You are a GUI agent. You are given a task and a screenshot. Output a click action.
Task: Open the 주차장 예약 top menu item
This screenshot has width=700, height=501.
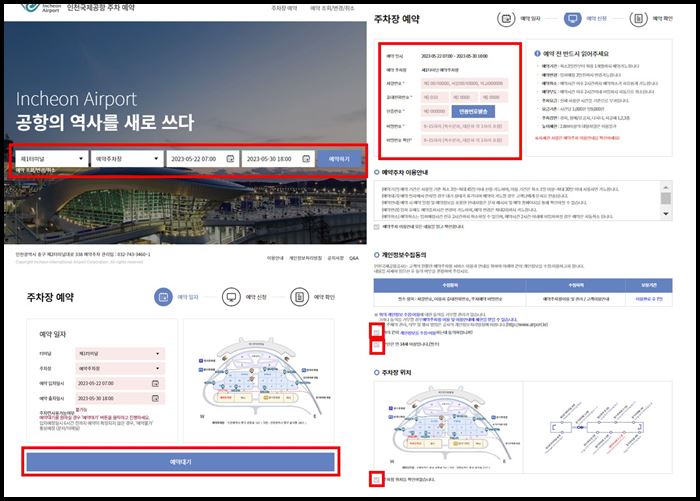tap(284, 8)
